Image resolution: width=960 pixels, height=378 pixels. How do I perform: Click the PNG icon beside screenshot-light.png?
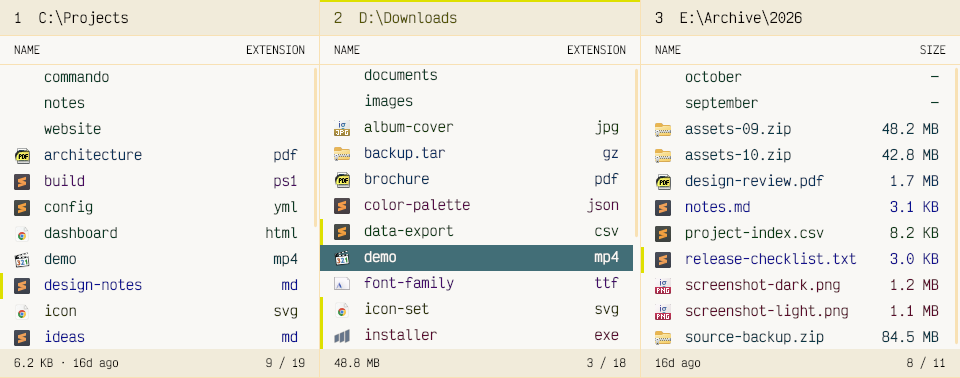click(x=662, y=312)
